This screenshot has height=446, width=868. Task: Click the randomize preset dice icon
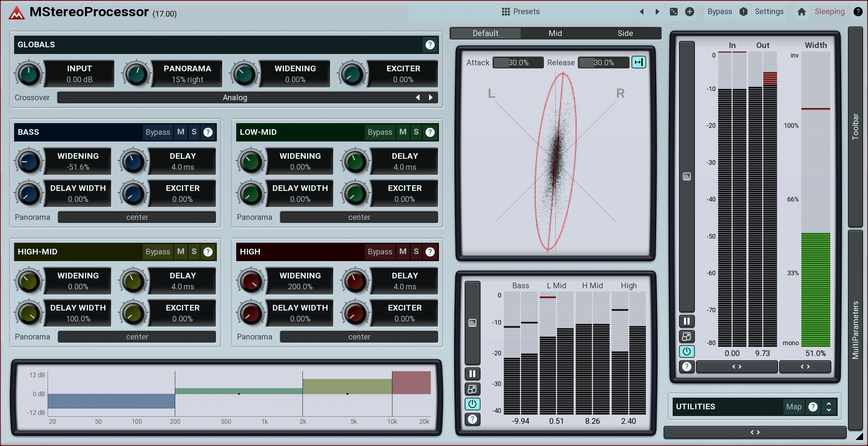pyautogui.click(x=673, y=12)
